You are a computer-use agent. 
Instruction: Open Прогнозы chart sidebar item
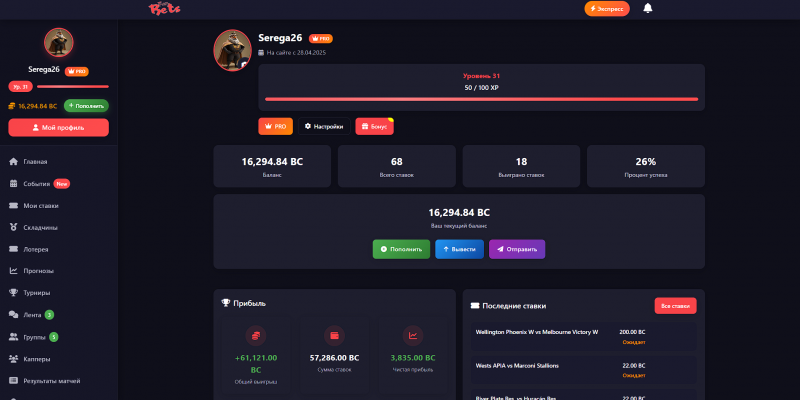tap(59, 271)
